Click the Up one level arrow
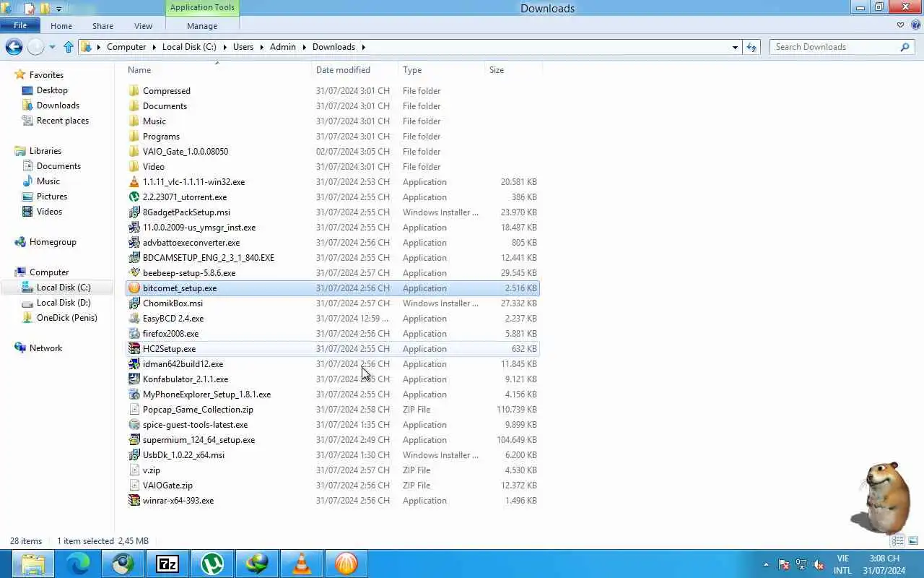Viewport: 924px width, 578px height. [69, 47]
